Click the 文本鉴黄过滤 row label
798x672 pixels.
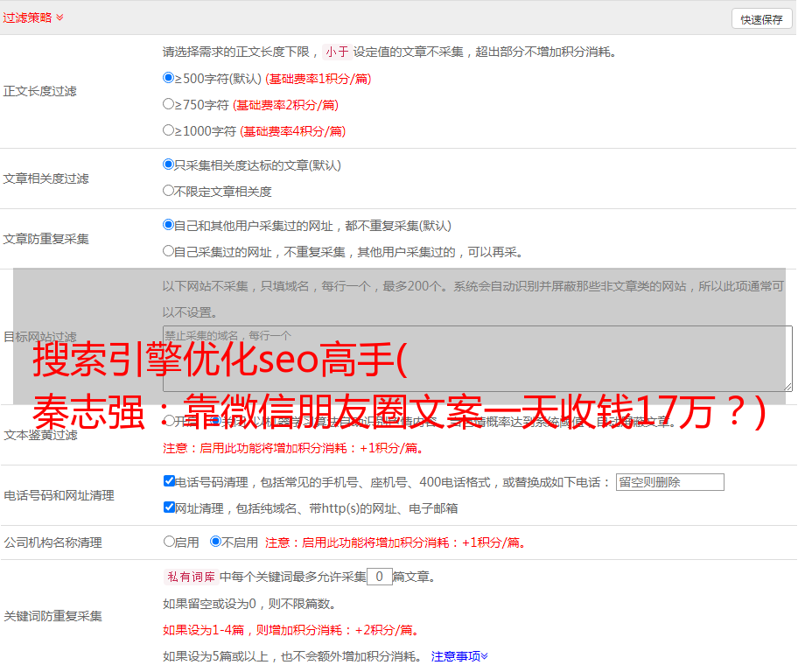41,435
